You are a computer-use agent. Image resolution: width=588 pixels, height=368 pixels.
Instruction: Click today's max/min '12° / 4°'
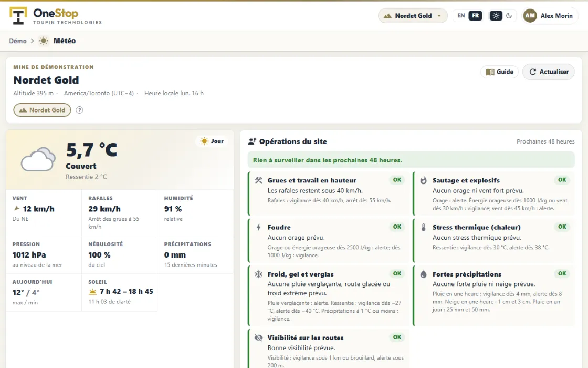pyautogui.click(x=26, y=292)
